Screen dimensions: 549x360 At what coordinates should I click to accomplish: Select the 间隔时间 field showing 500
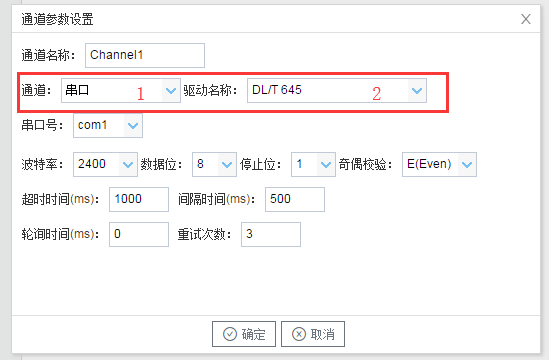pos(295,199)
